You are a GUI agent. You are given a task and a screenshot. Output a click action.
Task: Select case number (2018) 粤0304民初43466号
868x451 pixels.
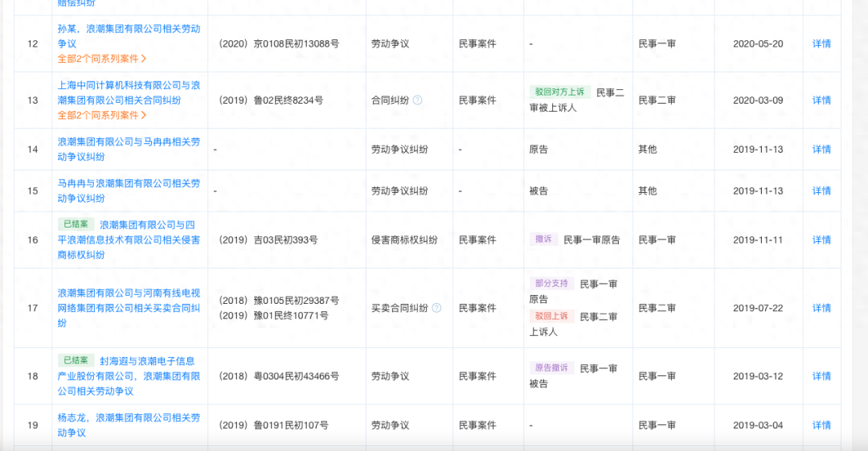(279, 376)
